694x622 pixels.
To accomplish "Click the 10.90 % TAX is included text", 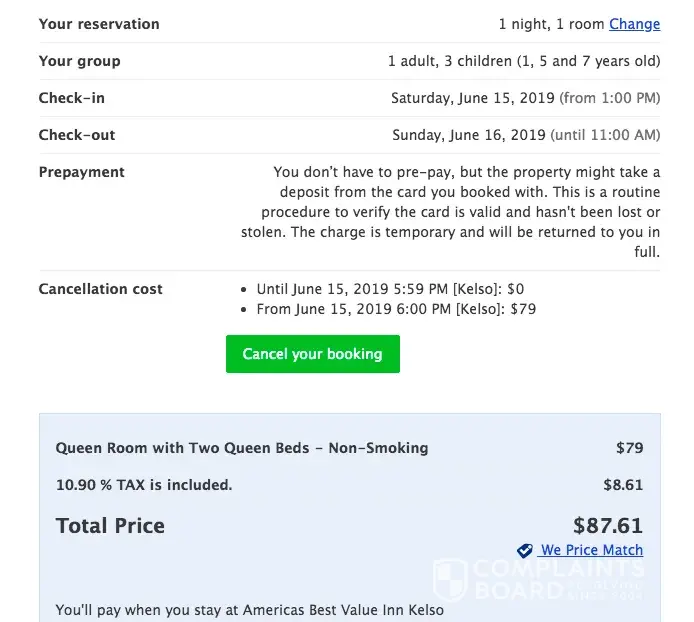I will pyautogui.click(x=144, y=485).
